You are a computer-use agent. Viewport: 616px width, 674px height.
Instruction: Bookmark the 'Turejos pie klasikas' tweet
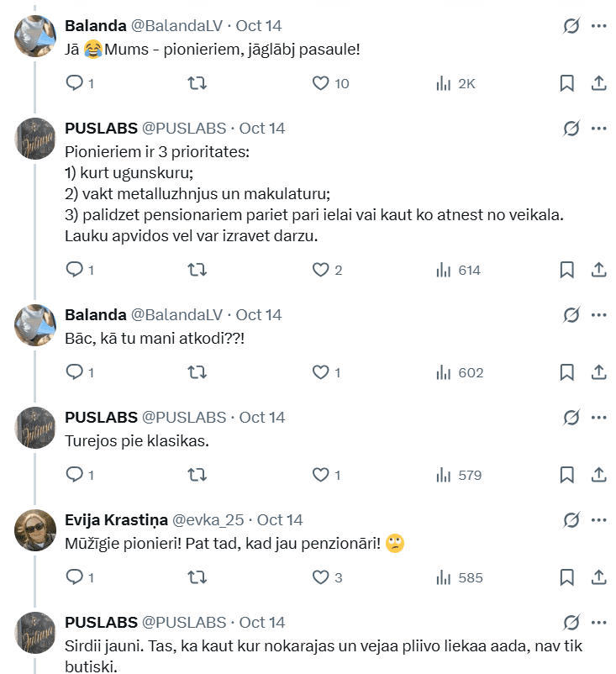567,475
